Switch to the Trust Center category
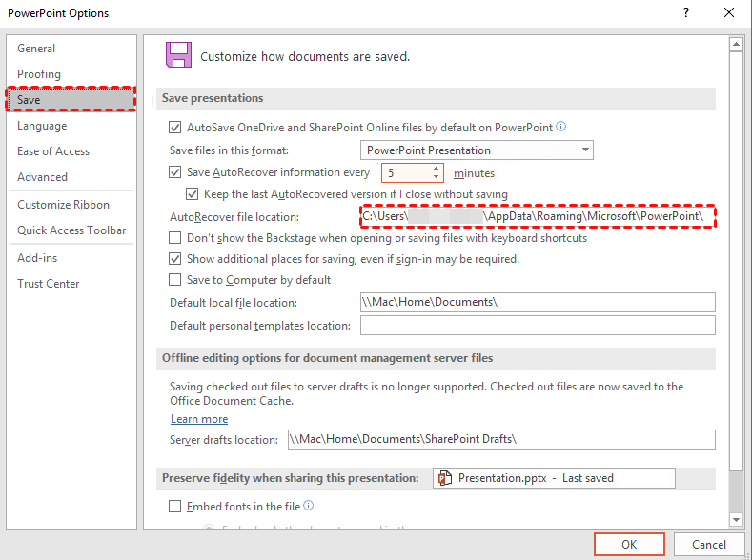 point(49,284)
